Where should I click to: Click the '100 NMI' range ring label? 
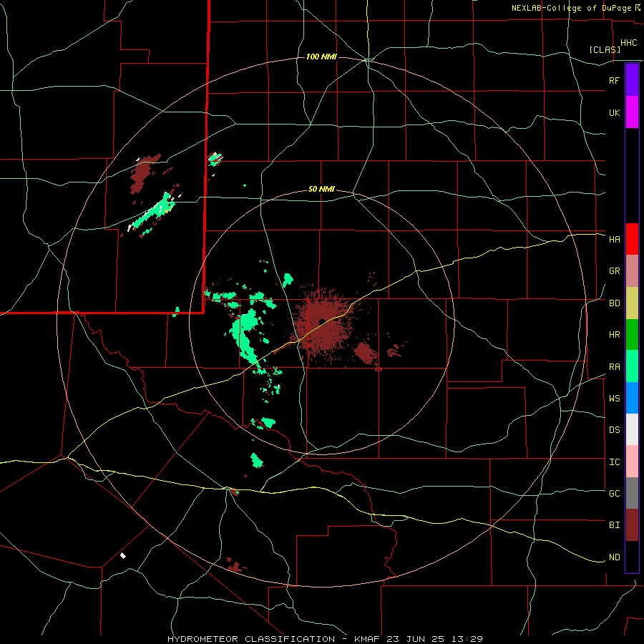tap(321, 57)
